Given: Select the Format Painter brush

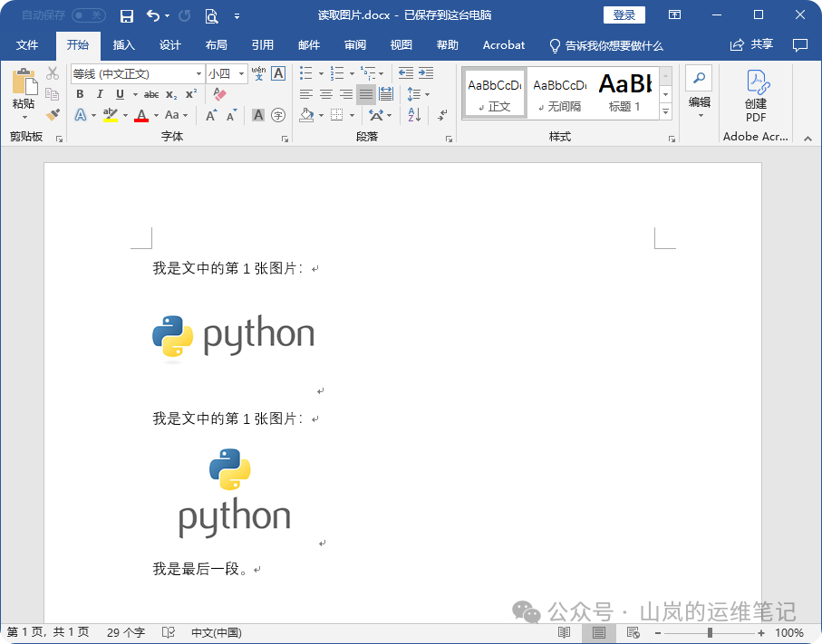Looking at the screenshot, I should 52,114.
